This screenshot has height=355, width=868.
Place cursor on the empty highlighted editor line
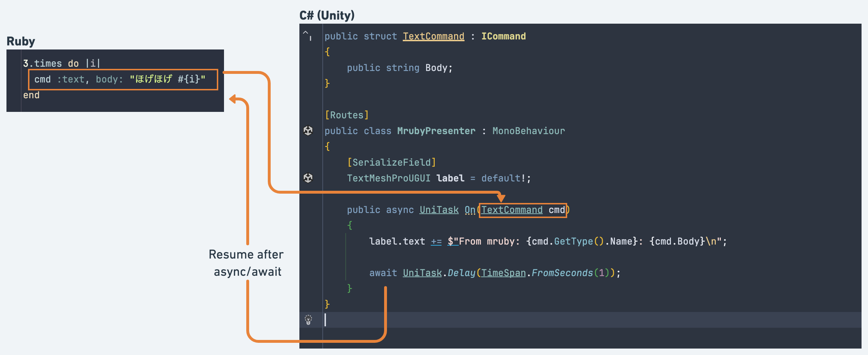point(580,319)
